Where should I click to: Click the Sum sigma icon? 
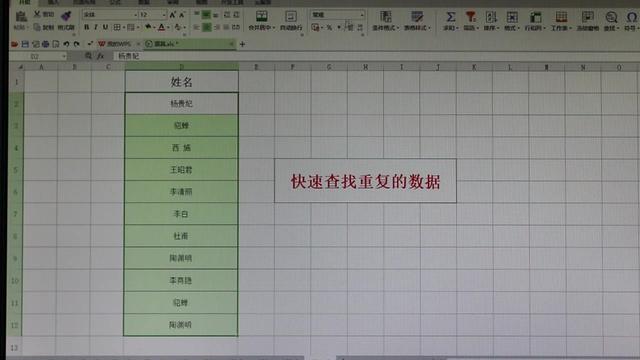point(450,17)
